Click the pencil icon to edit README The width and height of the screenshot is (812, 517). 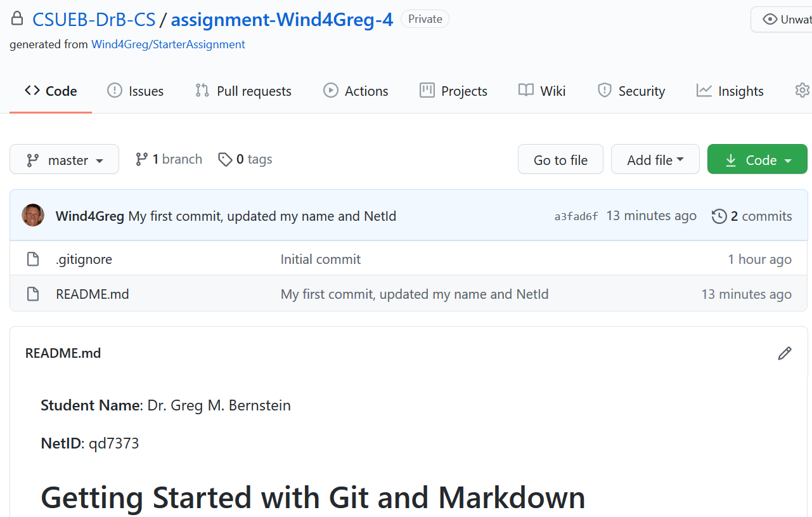click(784, 353)
